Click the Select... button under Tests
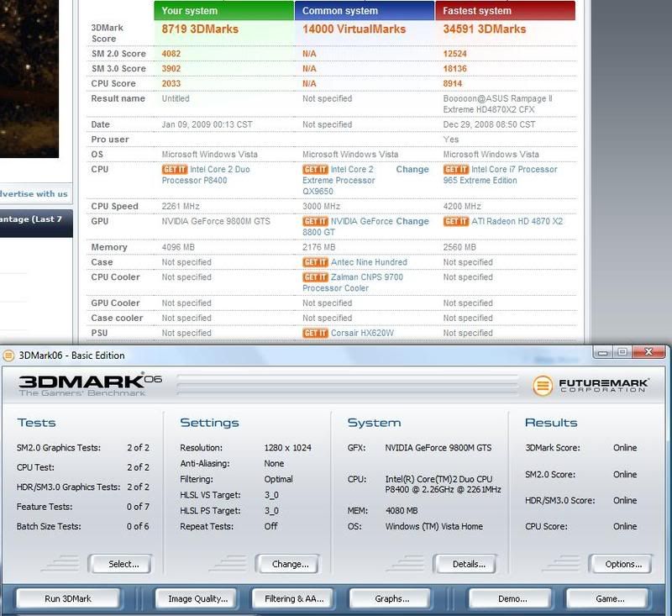Image resolution: width=672 pixels, height=616 pixels. 120,564
